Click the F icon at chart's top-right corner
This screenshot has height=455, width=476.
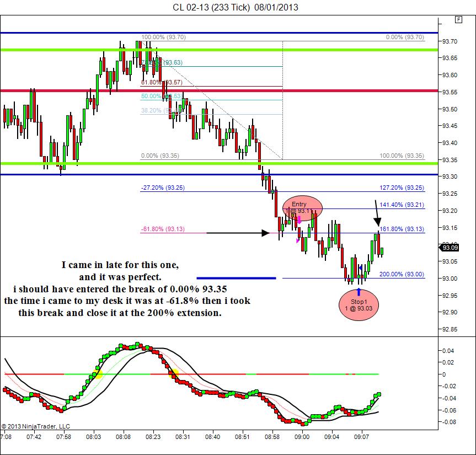(458, 20)
